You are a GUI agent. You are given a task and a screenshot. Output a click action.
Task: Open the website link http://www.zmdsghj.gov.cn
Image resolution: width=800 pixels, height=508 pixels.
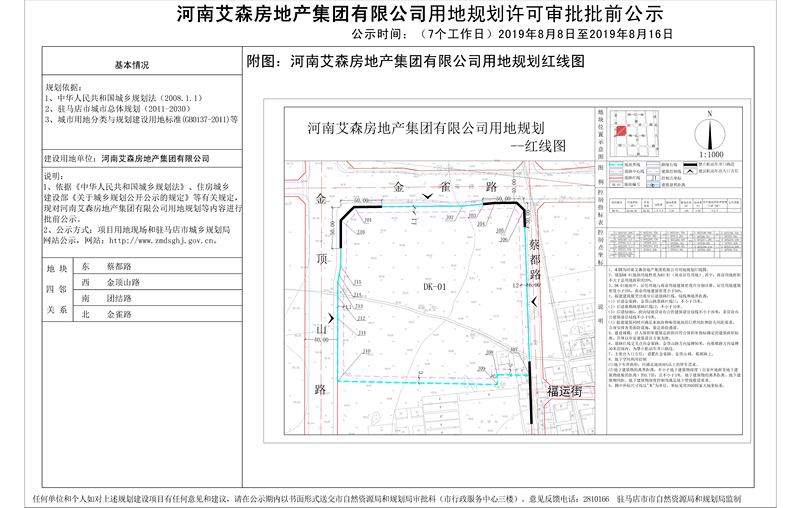point(163,241)
